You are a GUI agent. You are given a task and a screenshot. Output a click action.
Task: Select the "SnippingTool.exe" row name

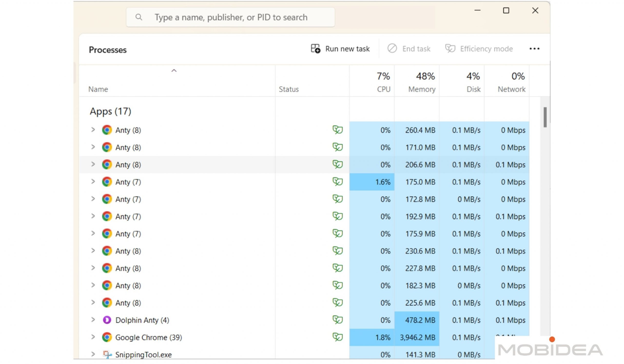[144, 355]
